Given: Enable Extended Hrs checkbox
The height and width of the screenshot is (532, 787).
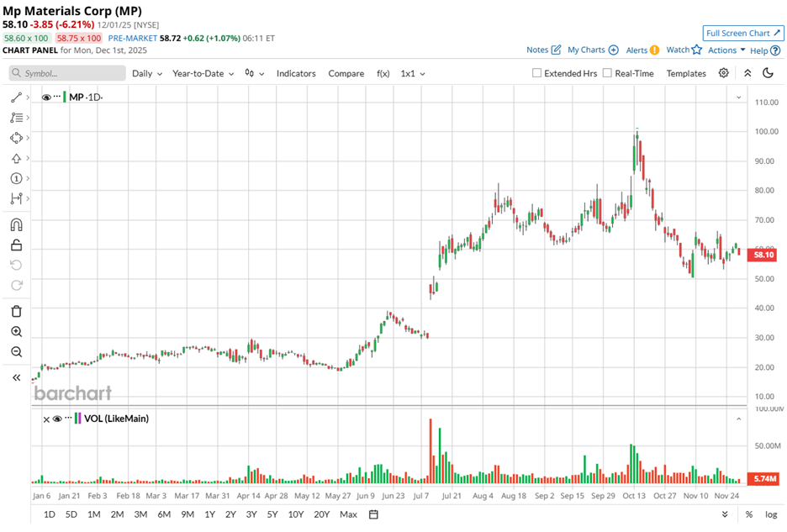Looking at the screenshot, I should point(536,73).
